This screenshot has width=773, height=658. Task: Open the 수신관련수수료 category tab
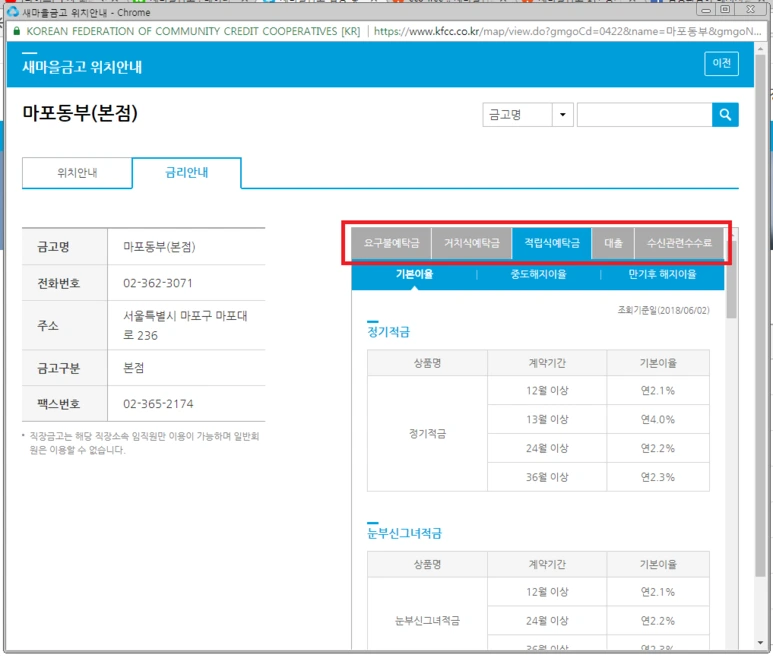pos(679,243)
